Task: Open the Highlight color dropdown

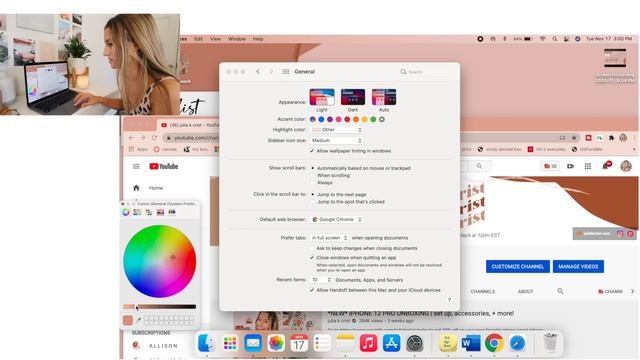Action: [336, 129]
